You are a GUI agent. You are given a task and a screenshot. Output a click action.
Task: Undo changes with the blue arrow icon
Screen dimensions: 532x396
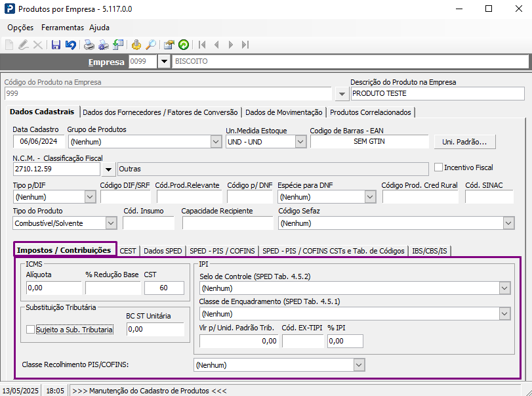coord(71,45)
